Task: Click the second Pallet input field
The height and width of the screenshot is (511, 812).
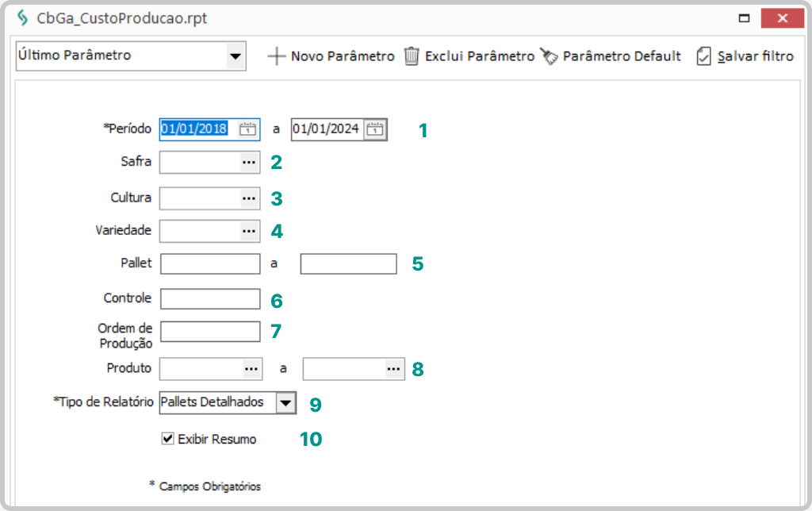Action: (x=348, y=264)
